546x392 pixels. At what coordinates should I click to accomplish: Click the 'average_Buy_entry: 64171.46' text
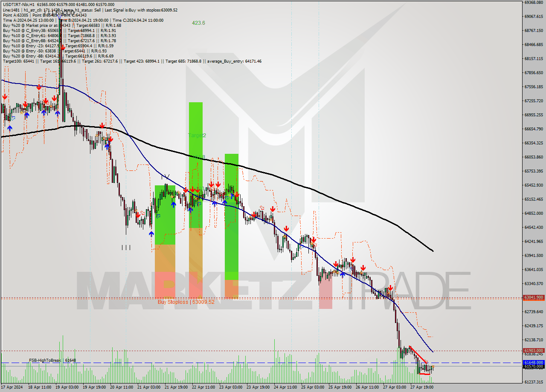pos(235,61)
